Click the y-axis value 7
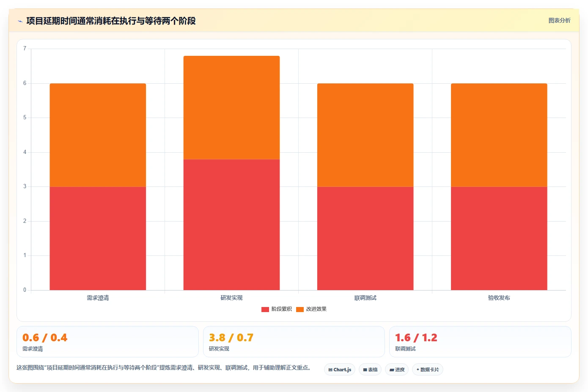Image resolution: width=588 pixels, height=392 pixels. point(25,49)
